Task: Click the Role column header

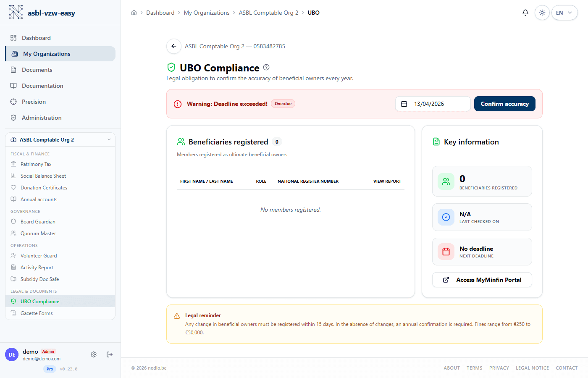Action: (x=261, y=181)
